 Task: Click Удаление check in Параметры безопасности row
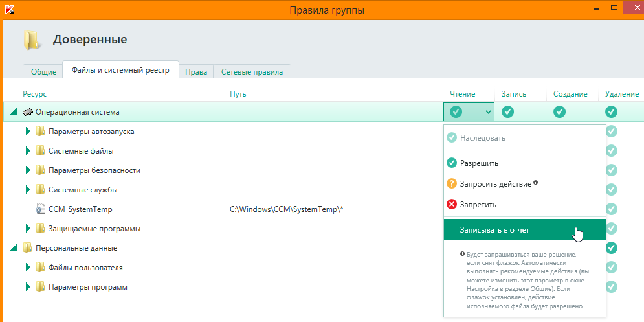612,170
